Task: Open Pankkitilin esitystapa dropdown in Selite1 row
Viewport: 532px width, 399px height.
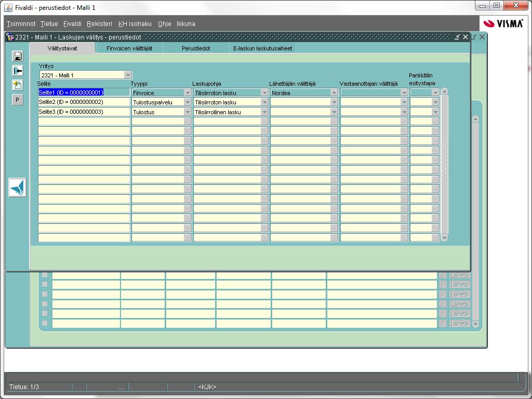Action: pos(435,92)
